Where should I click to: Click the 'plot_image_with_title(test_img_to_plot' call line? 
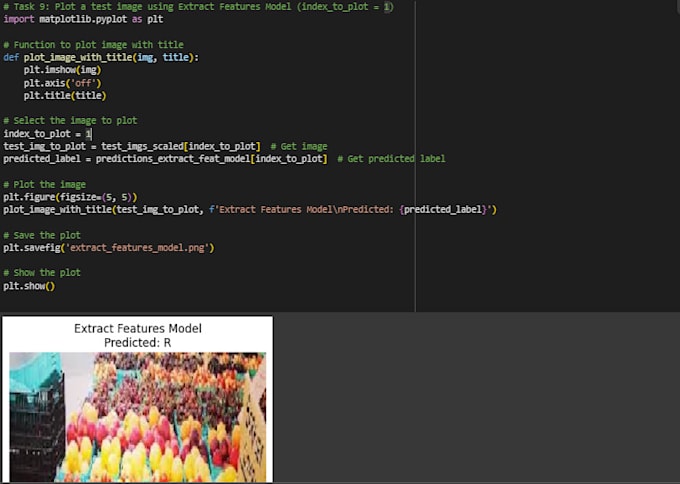click(x=250, y=209)
